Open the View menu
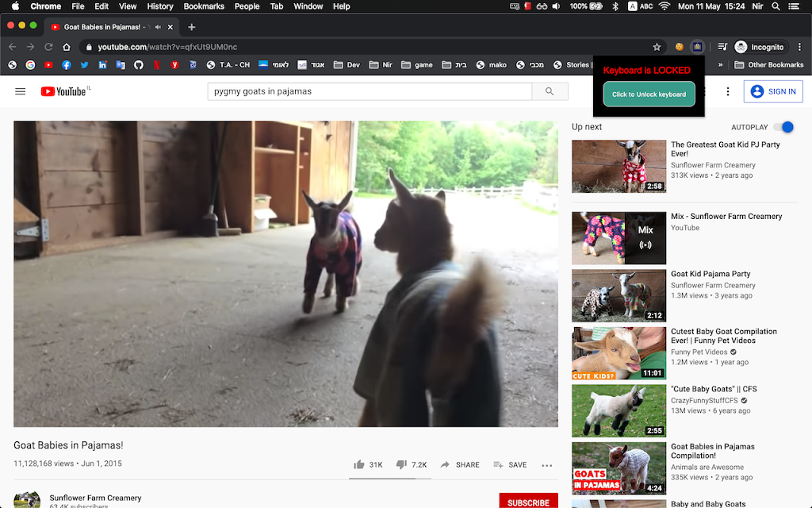 click(x=128, y=6)
